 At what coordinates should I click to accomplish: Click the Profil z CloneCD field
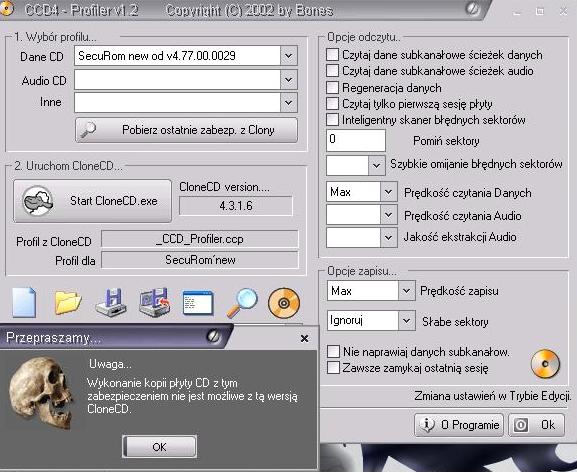click(199, 239)
